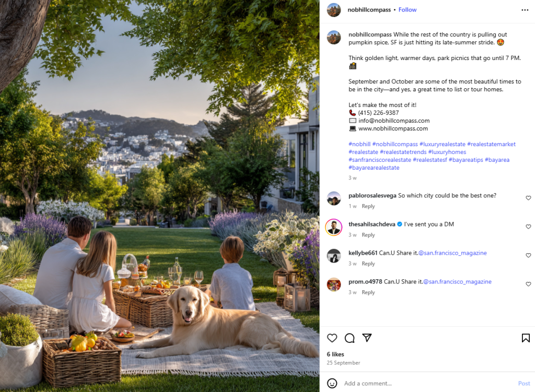This screenshot has height=392, width=535.
Task: Like prom.o4978's comment heart
Action: 528,283
